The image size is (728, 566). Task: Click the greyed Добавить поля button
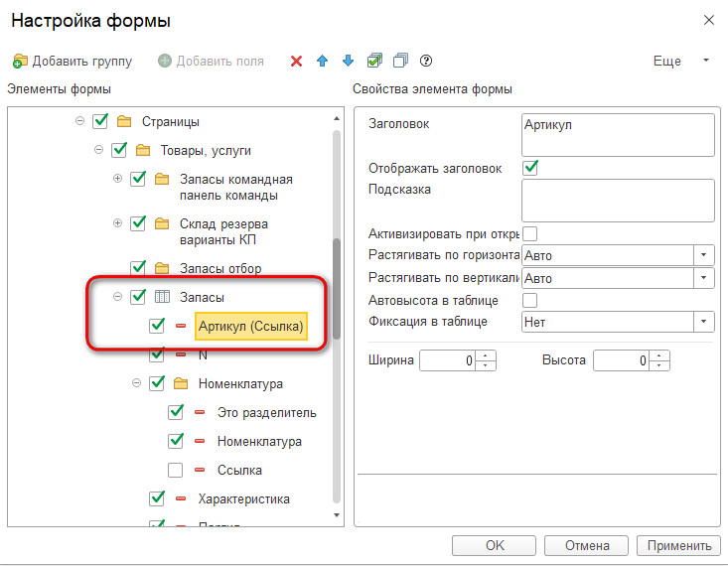pyautogui.click(x=211, y=61)
